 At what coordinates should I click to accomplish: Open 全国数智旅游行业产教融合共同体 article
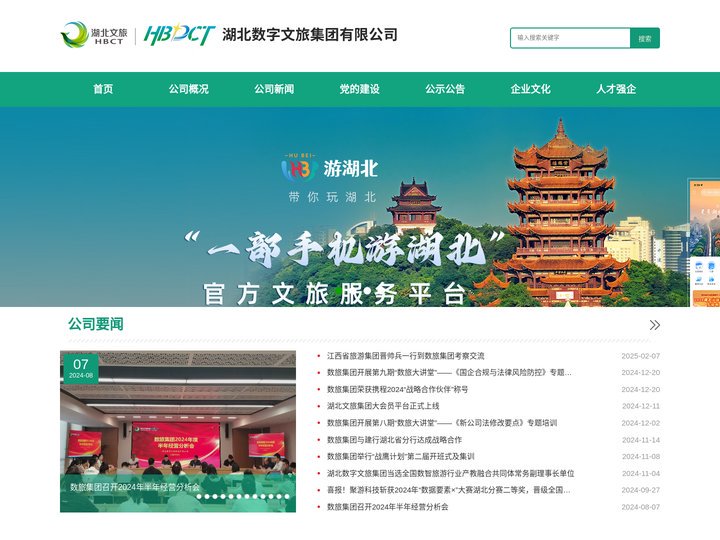[x=450, y=473]
